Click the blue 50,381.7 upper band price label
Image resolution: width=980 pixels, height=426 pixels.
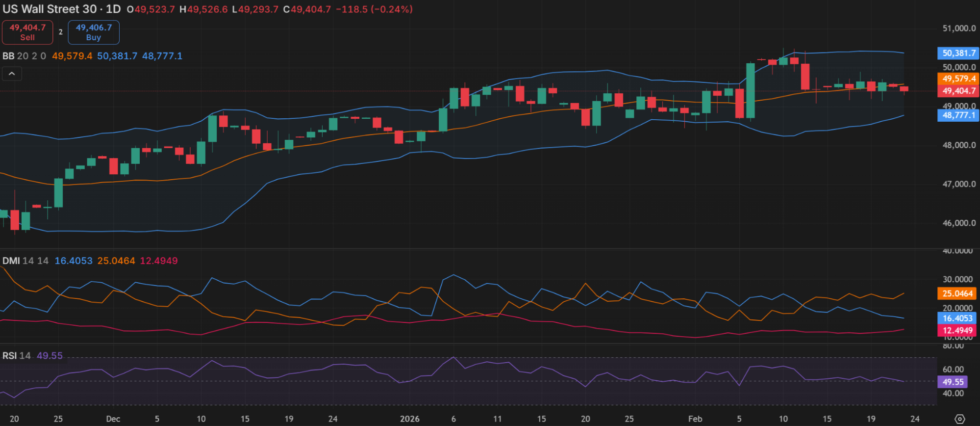958,53
